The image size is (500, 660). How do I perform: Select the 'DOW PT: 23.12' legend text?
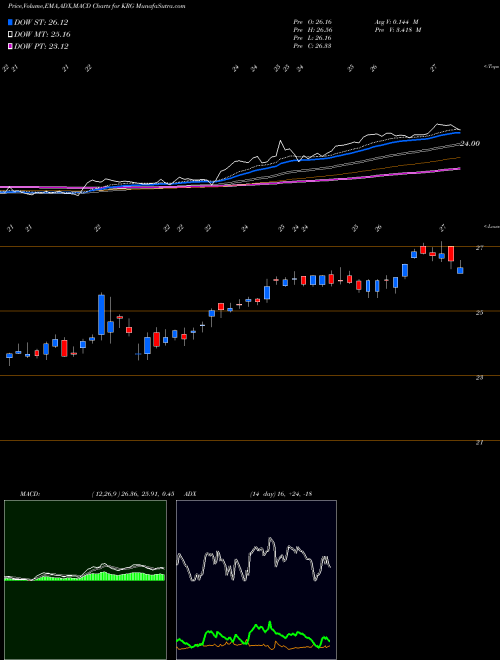pos(41,46)
